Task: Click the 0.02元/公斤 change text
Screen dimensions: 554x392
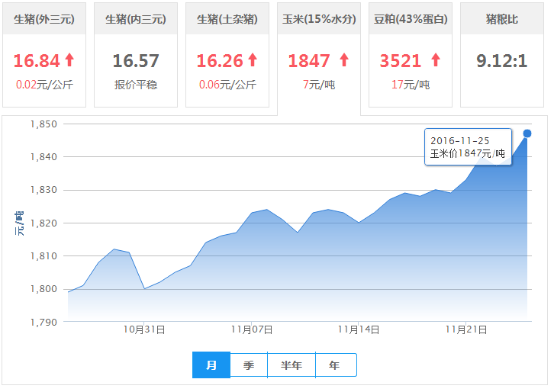Action: (x=44, y=85)
